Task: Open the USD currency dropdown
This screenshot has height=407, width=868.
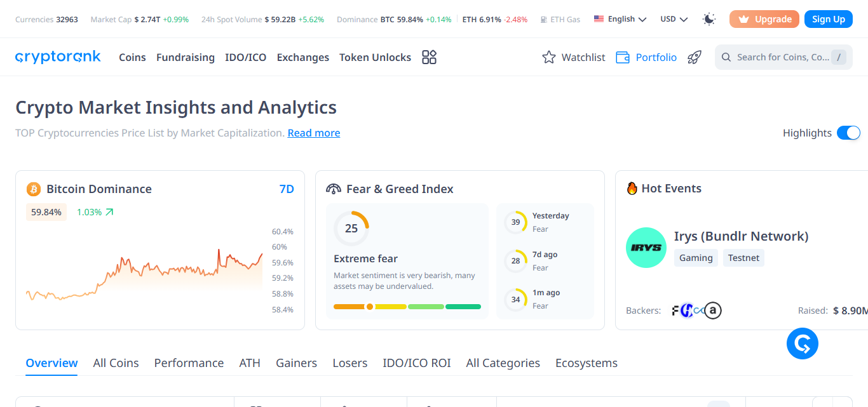Action: pos(674,19)
